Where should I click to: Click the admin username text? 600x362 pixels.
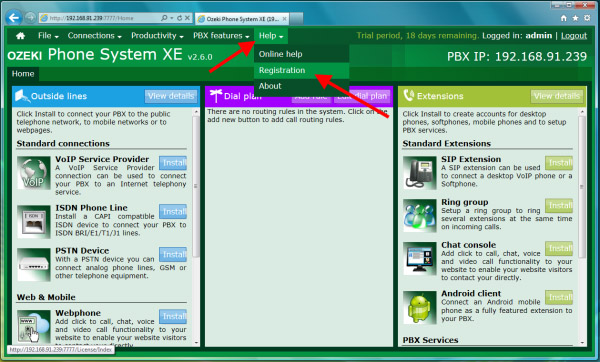click(538, 36)
